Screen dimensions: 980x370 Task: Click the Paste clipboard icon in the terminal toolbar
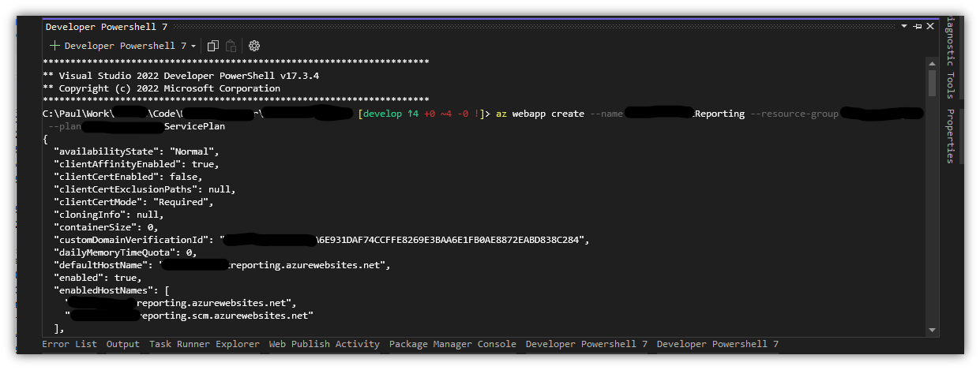(x=231, y=46)
